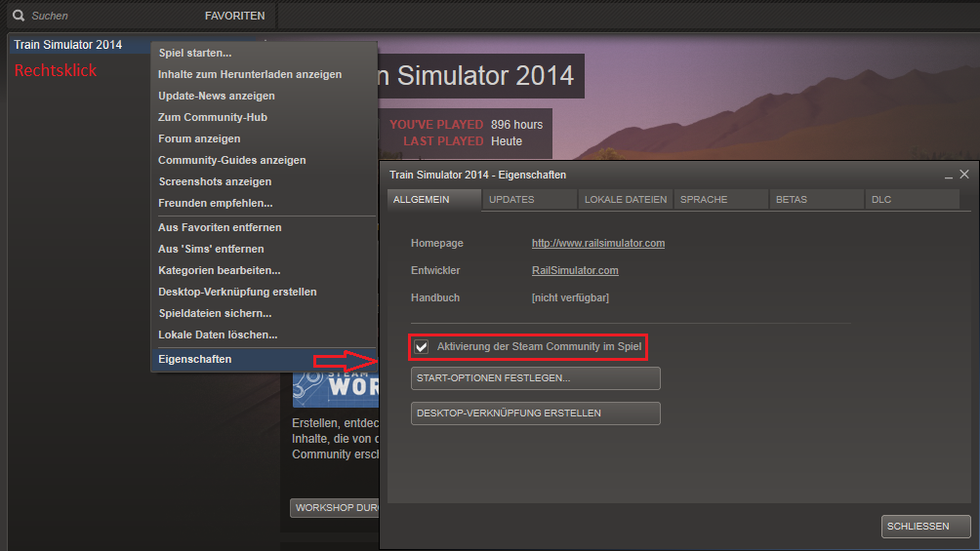Minimize the Eigenschaften dialog
Screen dimensions: 980x551
[x=949, y=176]
